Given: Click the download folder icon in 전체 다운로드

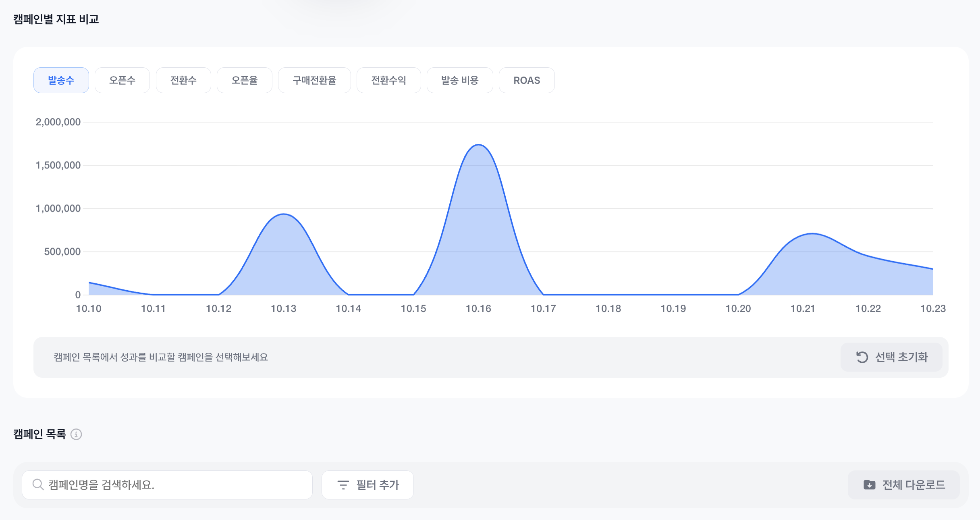Looking at the screenshot, I should pos(869,485).
